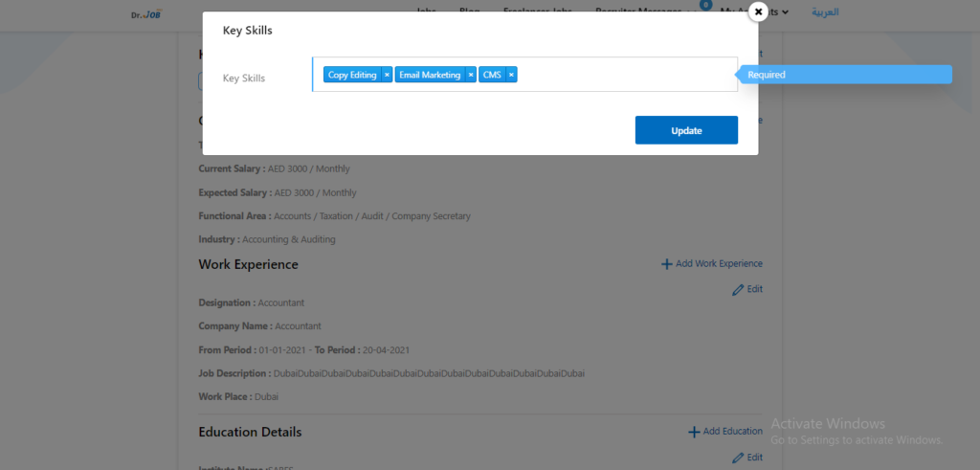Click the plus icon for Add Work Experience
This screenshot has height=470, width=980.
667,264
